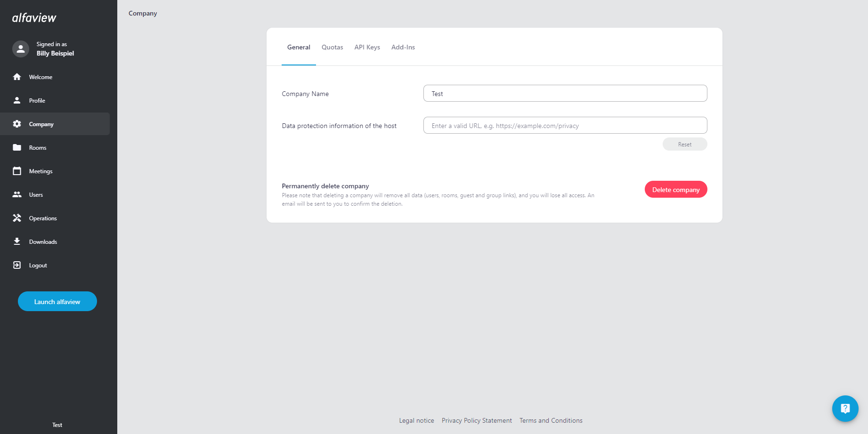Screen dimensions: 868x434
Task: Click the data protection URL field
Action: click(x=565, y=125)
